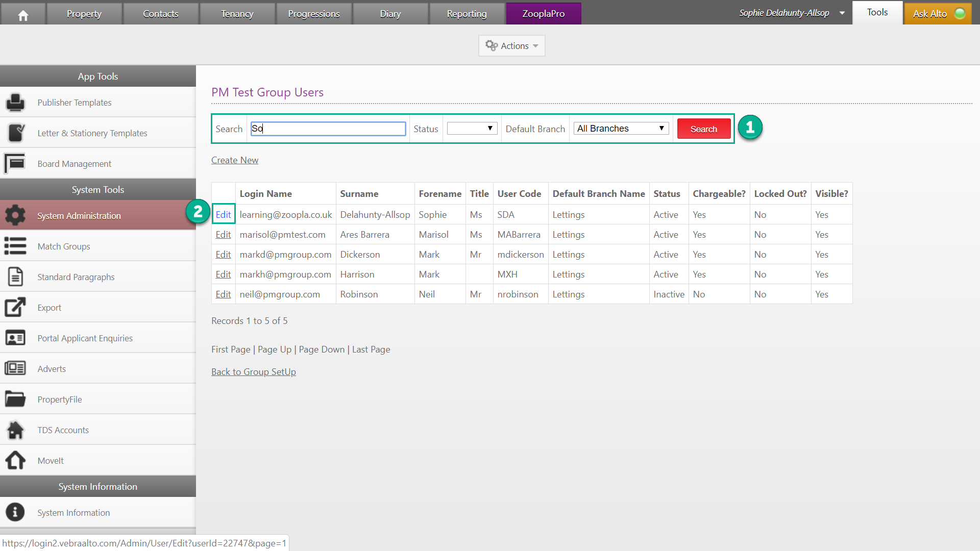Open the Progressions menu tab
Viewport: 980px width, 551px height.
(313, 14)
